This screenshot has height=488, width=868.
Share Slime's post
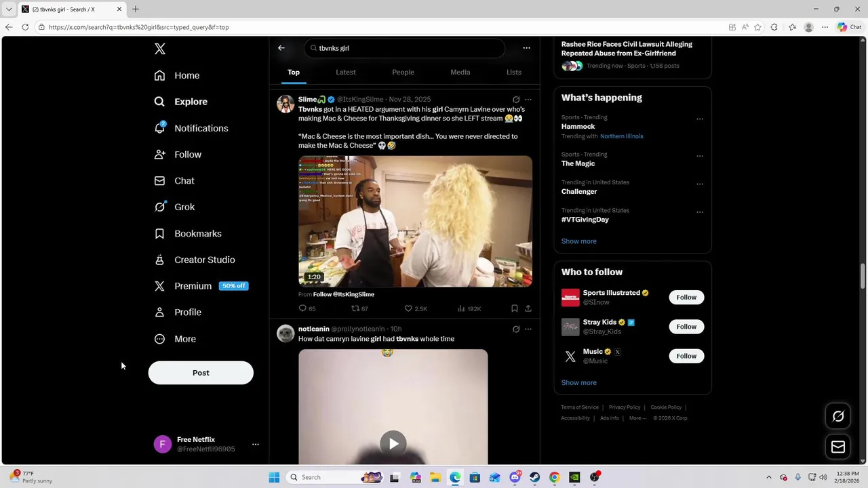click(528, 308)
